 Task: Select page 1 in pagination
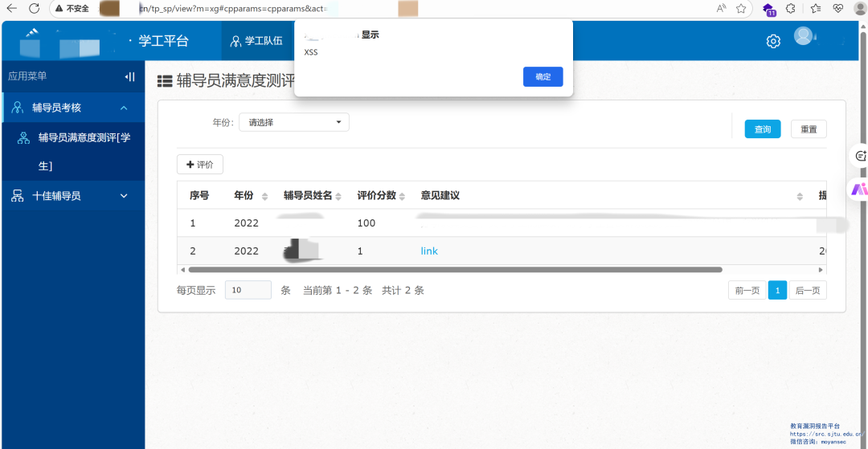(x=777, y=290)
